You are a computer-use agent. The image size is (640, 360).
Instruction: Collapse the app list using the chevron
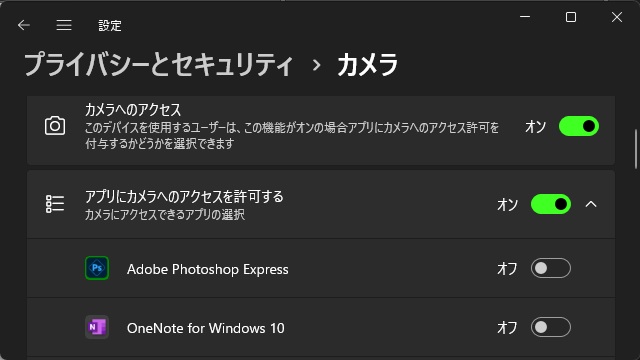(591, 204)
